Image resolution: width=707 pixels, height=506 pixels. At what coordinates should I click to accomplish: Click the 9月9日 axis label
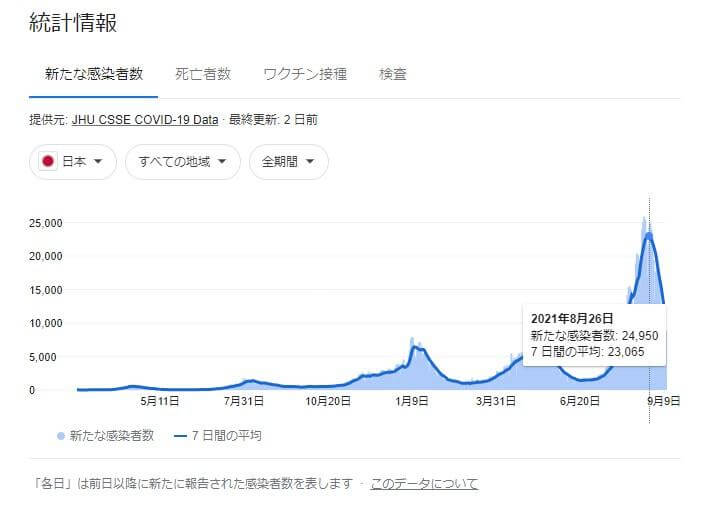[x=664, y=401]
